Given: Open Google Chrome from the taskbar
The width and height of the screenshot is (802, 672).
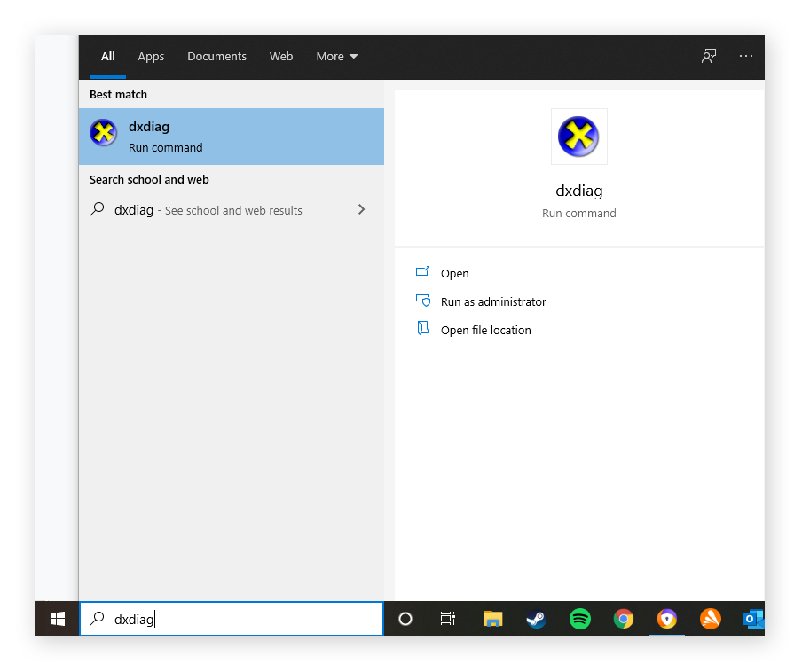Looking at the screenshot, I should [x=624, y=619].
